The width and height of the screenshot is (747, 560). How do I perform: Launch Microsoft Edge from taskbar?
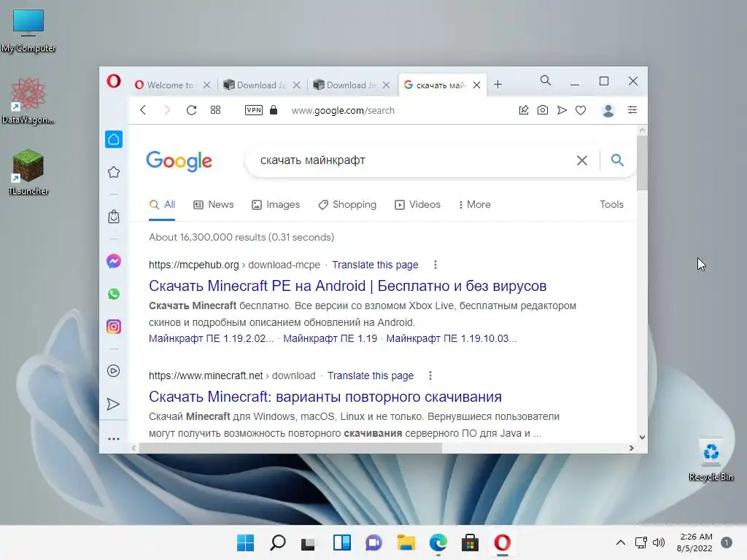point(438,542)
